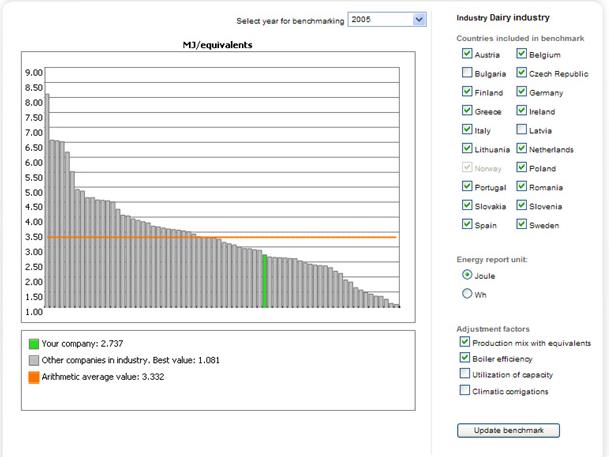Click 'Select year for benchmarking' label
The width and height of the screenshot is (609, 457).
coord(290,21)
